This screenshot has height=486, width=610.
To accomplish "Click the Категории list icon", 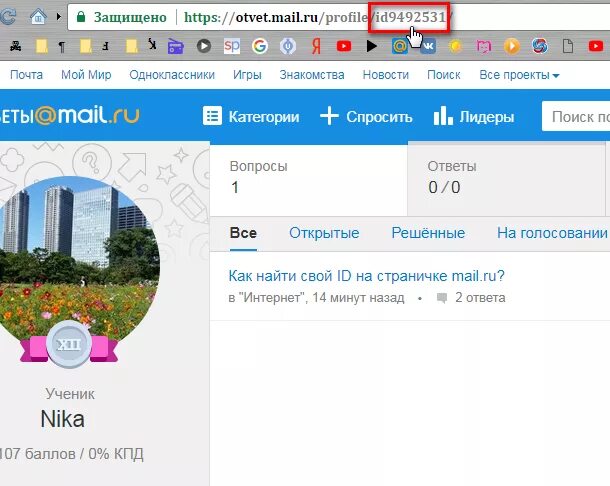I will coord(212,116).
